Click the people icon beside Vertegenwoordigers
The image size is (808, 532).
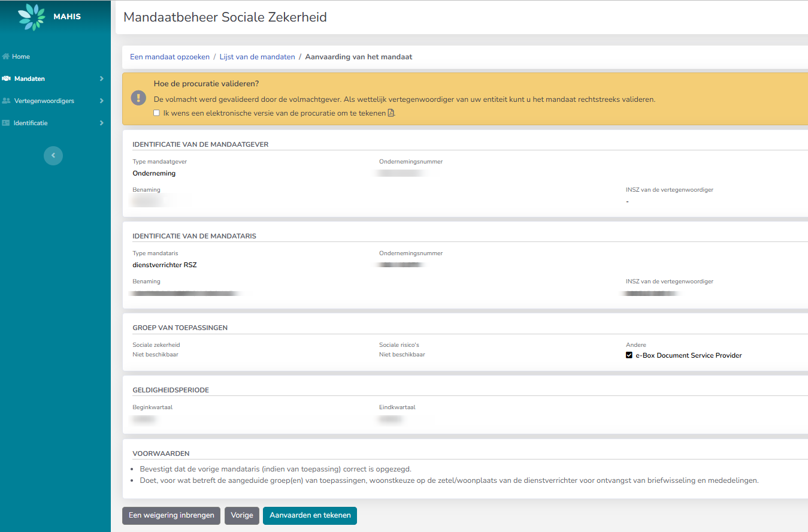6,101
